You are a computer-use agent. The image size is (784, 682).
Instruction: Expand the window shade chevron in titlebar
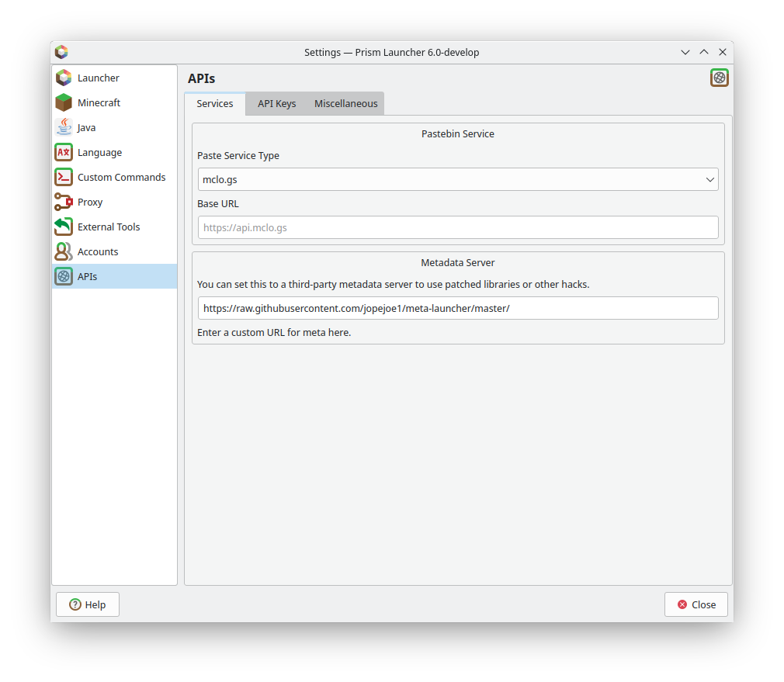[685, 52]
